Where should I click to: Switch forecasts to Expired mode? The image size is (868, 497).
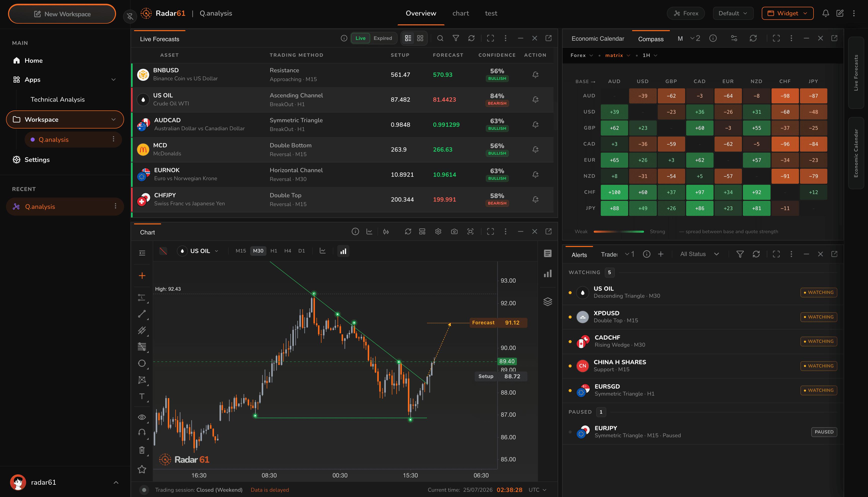coord(383,38)
